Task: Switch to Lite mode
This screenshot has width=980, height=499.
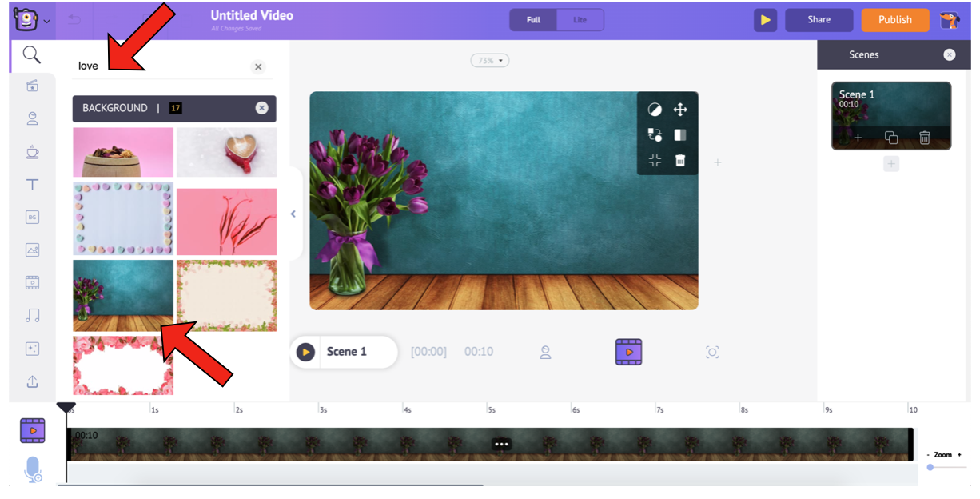Action: [x=580, y=20]
